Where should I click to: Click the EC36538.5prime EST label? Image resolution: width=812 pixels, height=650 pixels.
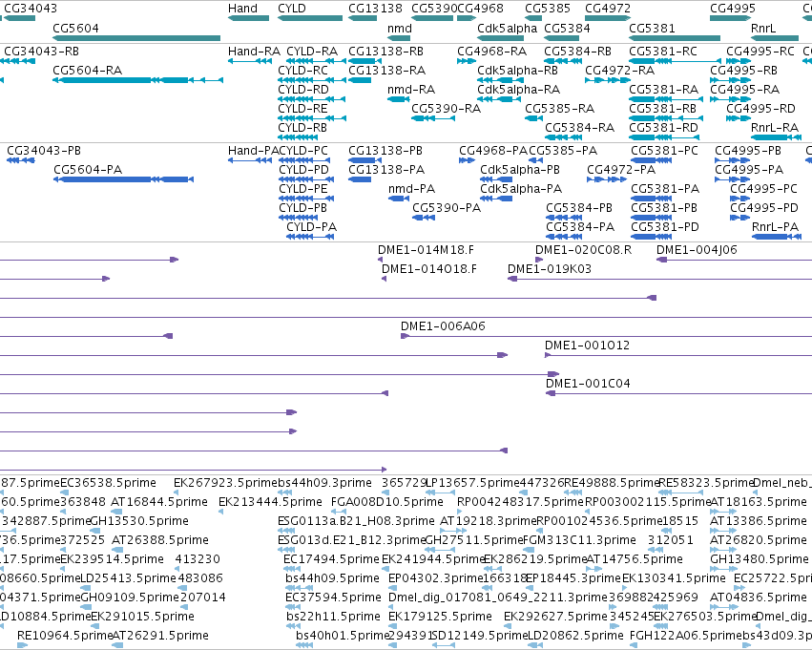coord(108,483)
